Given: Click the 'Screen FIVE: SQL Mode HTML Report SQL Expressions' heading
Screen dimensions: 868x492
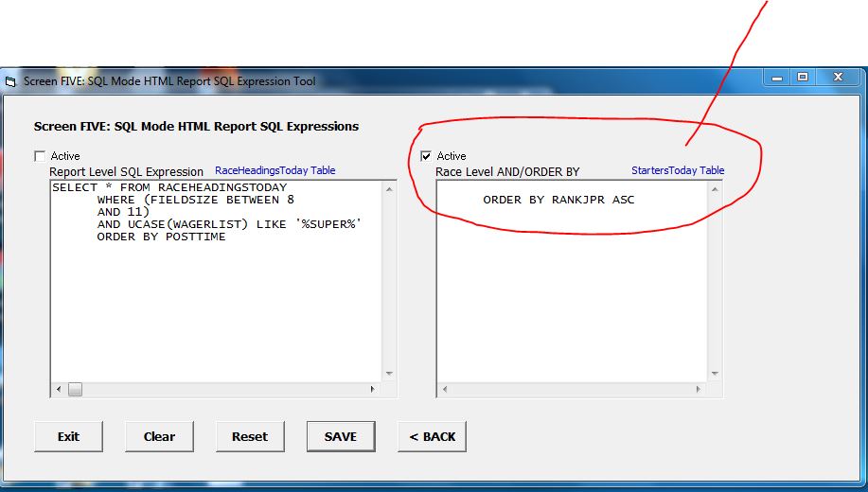Looking at the screenshot, I should (x=196, y=127).
